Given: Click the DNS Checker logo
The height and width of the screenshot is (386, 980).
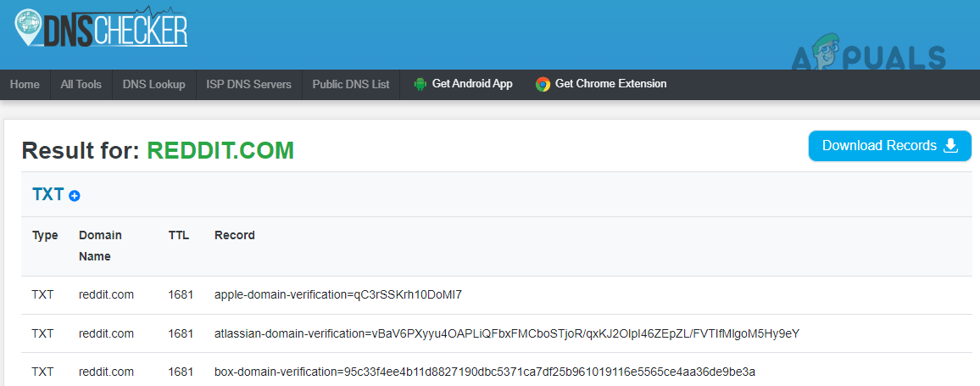Looking at the screenshot, I should click(102, 29).
